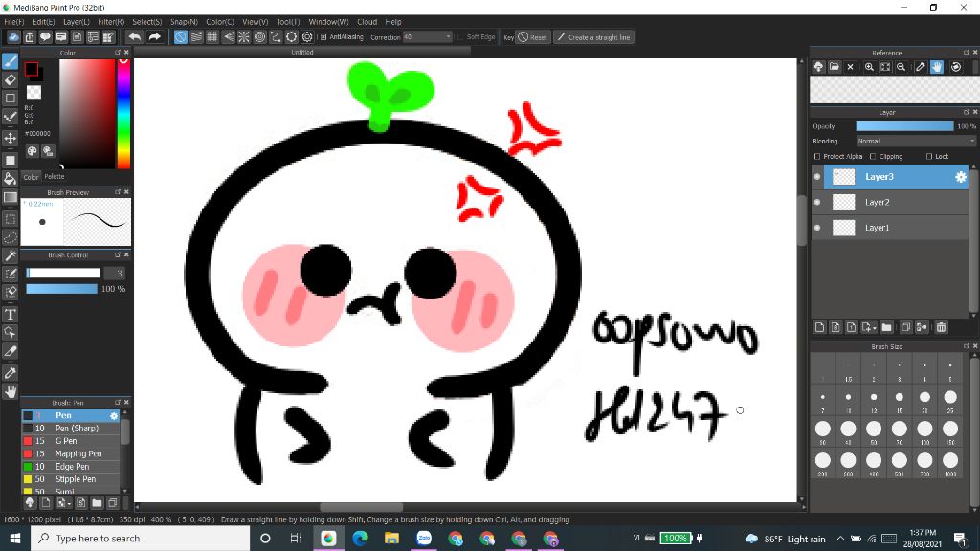This screenshot has height=551, width=980.
Task: Open the Filter menu
Action: pyautogui.click(x=111, y=22)
